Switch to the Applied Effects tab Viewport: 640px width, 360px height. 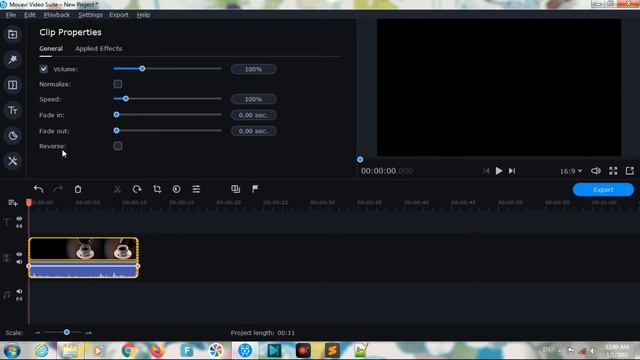[x=98, y=49]
